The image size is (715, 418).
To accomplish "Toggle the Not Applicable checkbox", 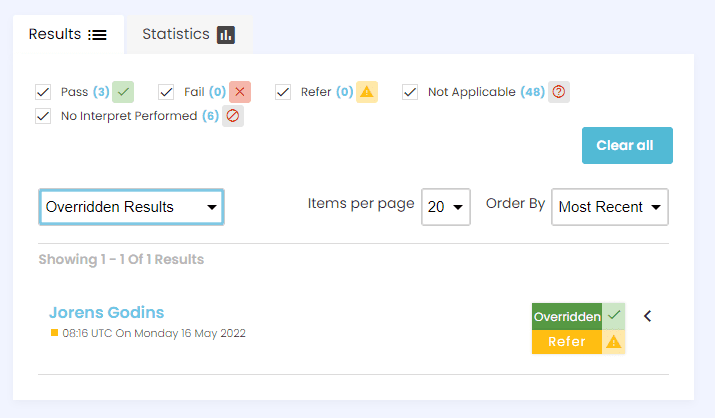I will click(410, 92).
